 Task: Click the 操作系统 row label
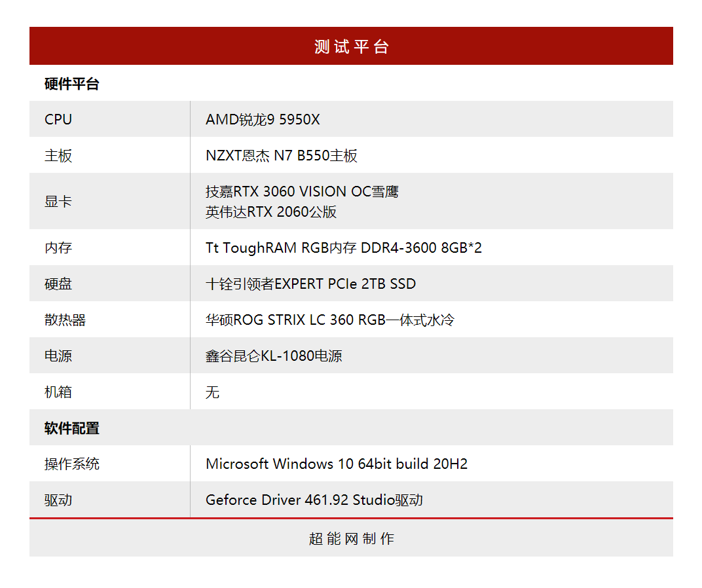(x=71, y=464)
